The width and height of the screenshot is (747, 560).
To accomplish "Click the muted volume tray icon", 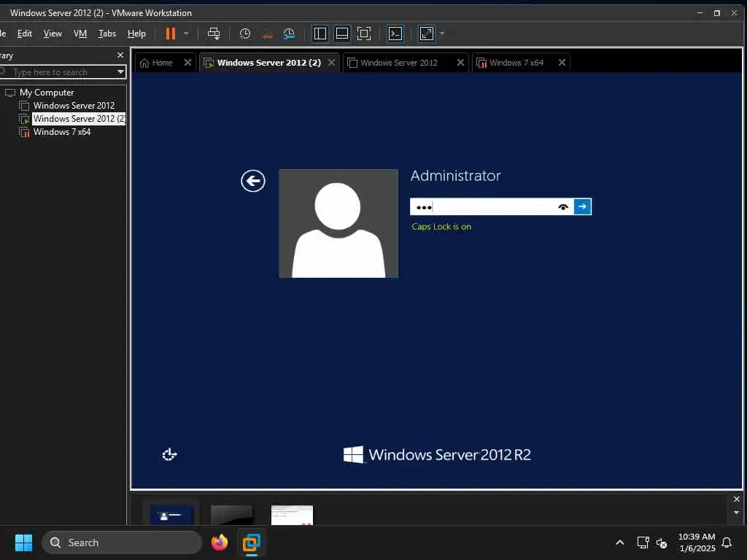I will 661,542.
